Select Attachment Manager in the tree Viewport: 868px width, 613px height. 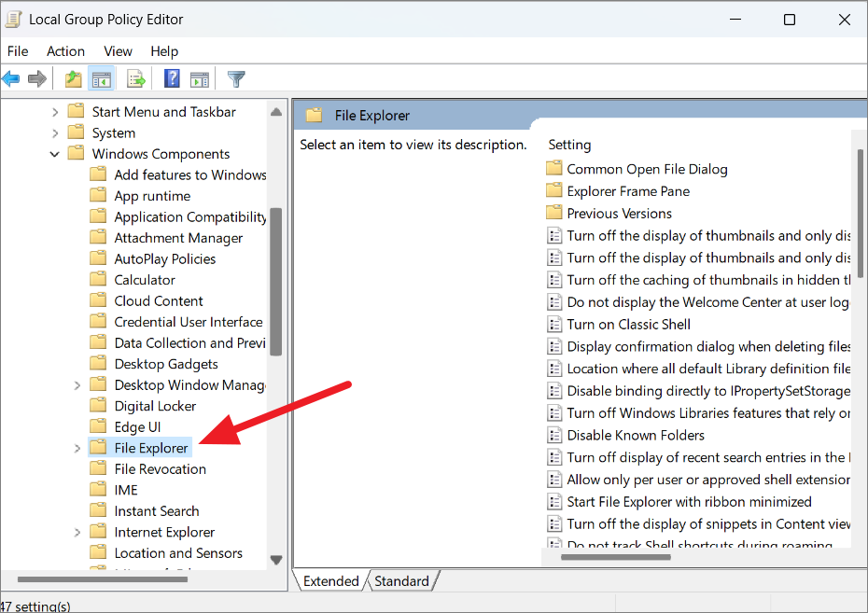tap(178, 238)
